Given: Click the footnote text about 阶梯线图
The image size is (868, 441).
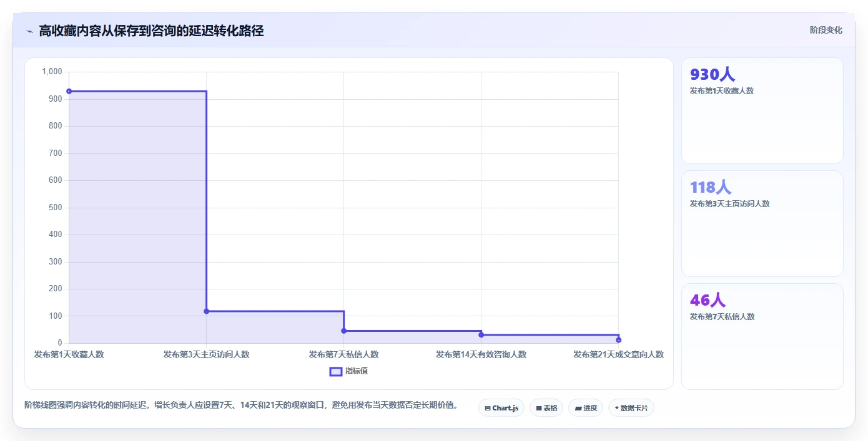Looking at the screenshot, I should (241, 405).
